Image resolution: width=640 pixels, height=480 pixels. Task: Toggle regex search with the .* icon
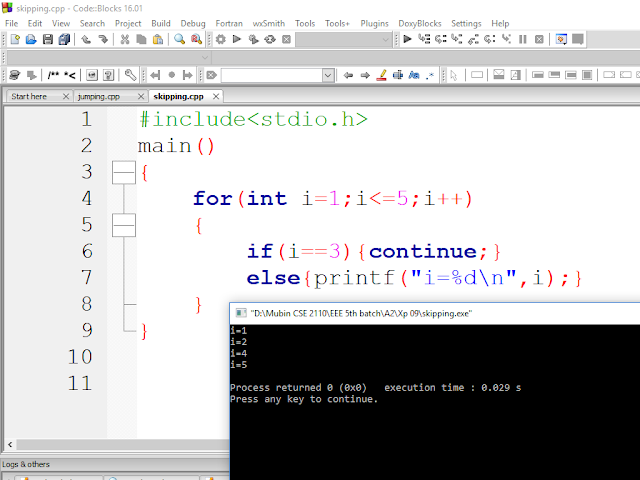pyautogui.click(x=430, y=75)
